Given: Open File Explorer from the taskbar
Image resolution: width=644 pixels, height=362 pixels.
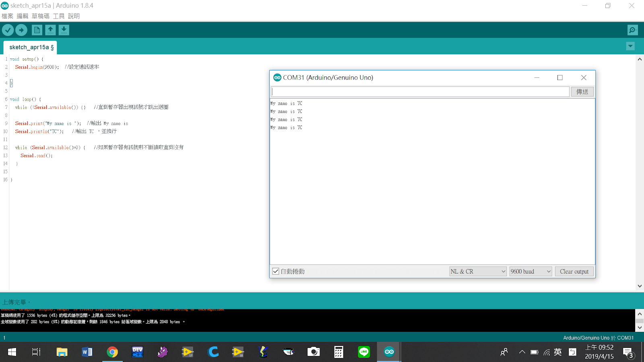Looking at the screenshot, I should point(62,352).
